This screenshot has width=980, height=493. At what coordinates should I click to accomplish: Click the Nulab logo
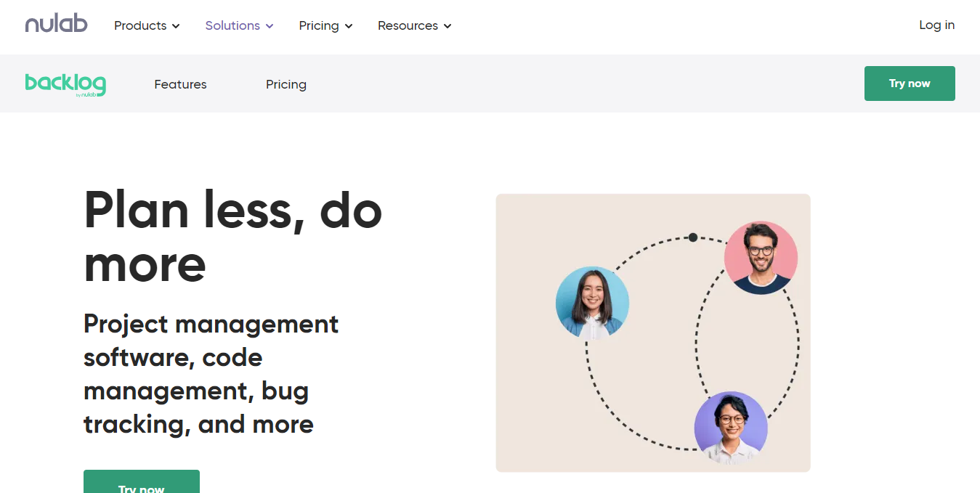pos(56,25)
